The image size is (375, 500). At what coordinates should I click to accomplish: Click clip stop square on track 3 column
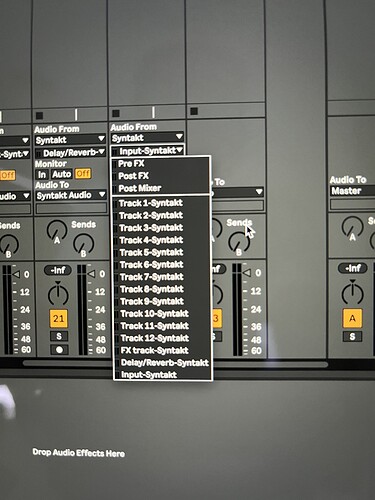[x=194, y=111]
